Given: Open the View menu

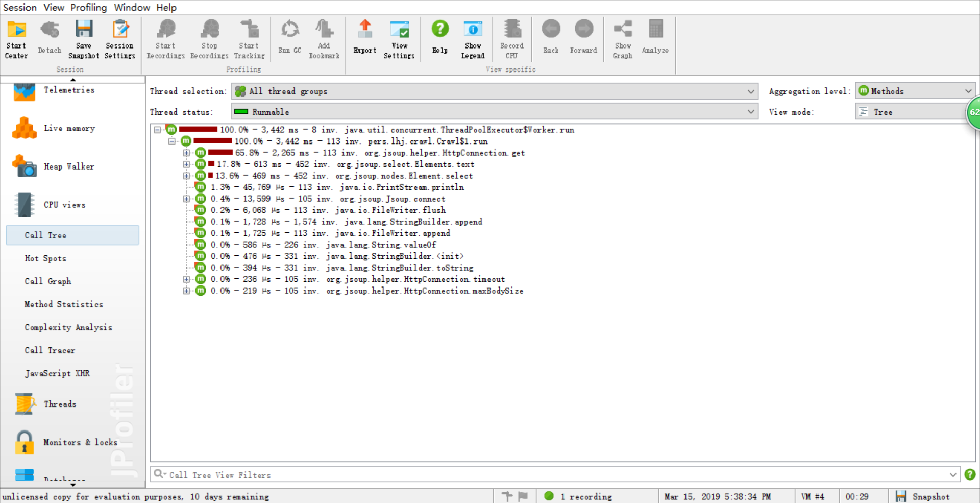Looking at the screenshot, I should click(x=54, y=8).
